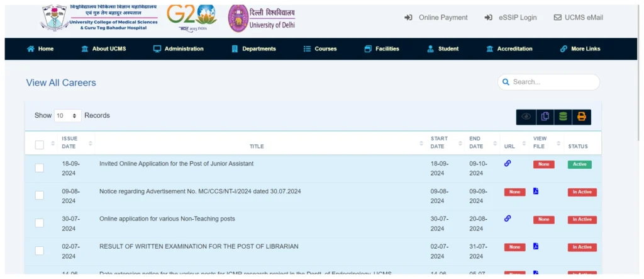
Task: Open the UCMS eMail link
Action: [x=579, y=18]
